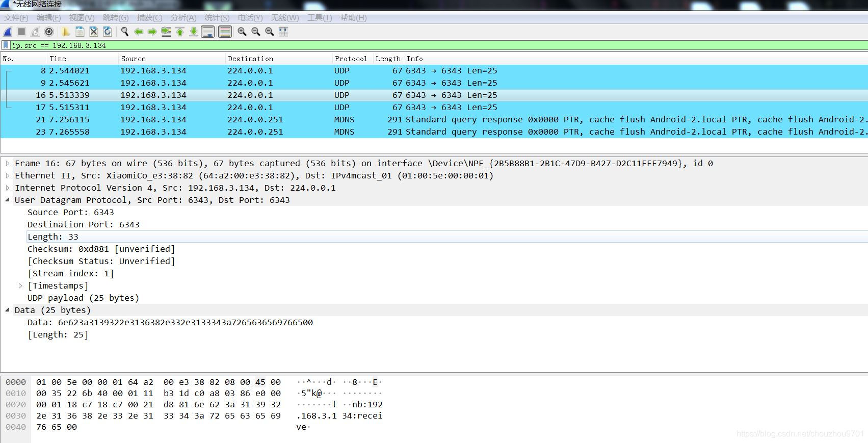Sort by the No. column header
This screenshot has width=868, height=443.
pyautogui.click(x=24, y=59)
